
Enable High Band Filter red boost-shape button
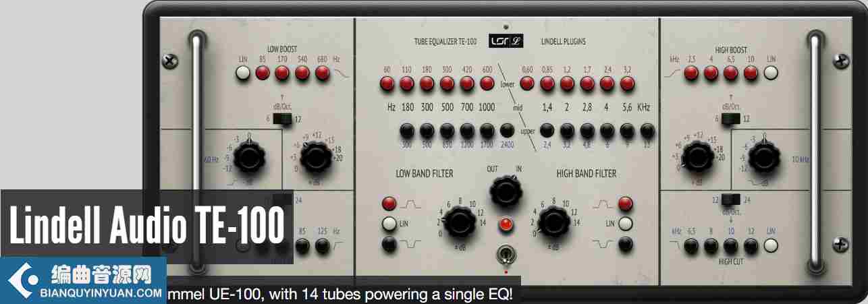point(626,203)
